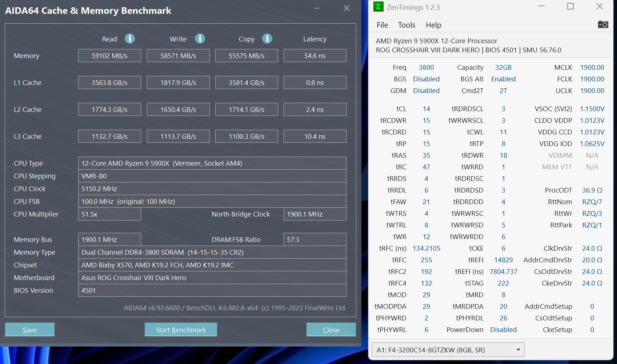Viewport: 617px width, 364px height.
Task: Click tRFC (ns) value 134.2105
Action: pos(426,248)
